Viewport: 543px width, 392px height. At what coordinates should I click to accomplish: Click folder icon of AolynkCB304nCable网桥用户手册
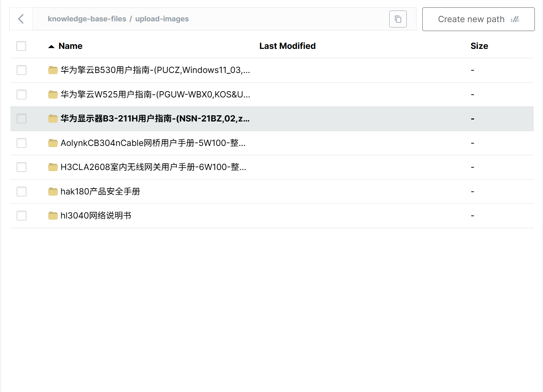tap(53, 143)
